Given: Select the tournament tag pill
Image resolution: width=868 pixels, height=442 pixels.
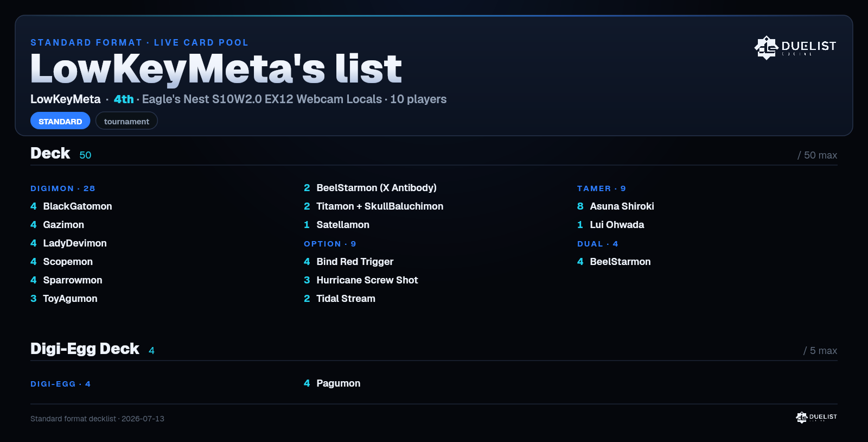Looking at the screenshot, I should coord(126,121).
